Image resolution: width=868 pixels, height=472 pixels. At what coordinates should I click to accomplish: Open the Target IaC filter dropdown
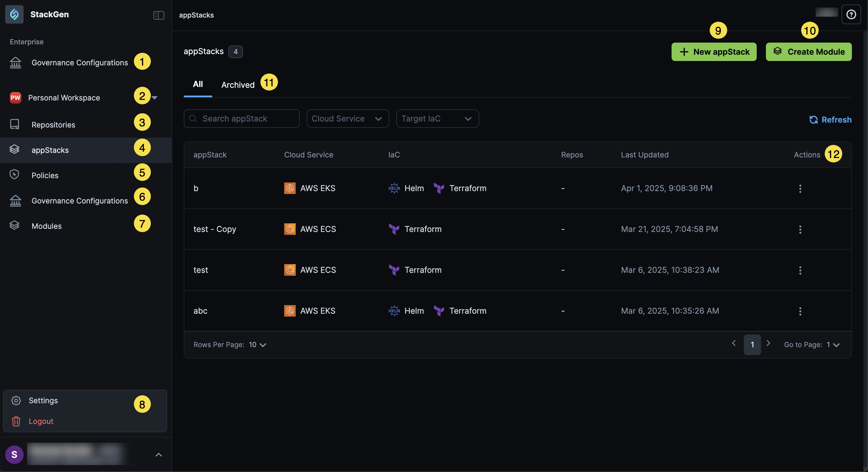[437, 119]
